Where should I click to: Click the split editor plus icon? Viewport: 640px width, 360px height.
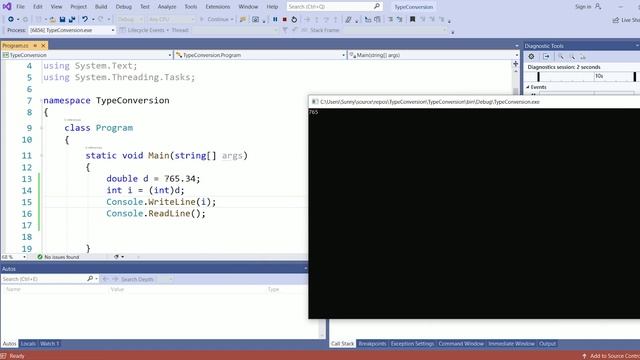[x=516, y=64]
